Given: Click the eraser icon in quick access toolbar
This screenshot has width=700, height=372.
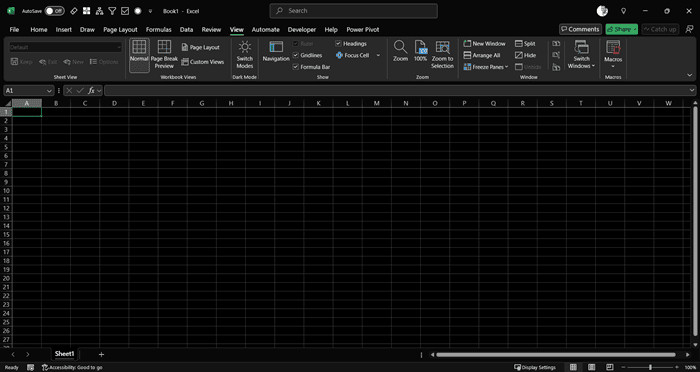Looking at the screenshot, I should (74, 11).
